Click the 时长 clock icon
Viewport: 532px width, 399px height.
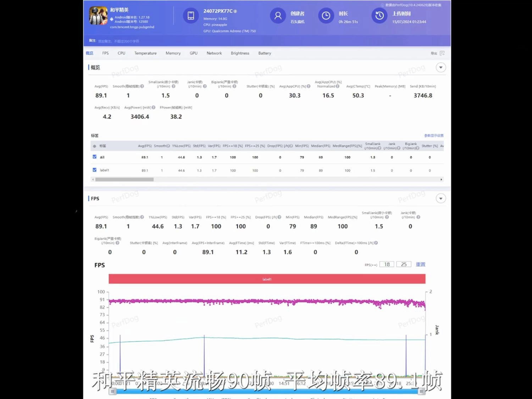pyautogui.click(x=326, y=16)
